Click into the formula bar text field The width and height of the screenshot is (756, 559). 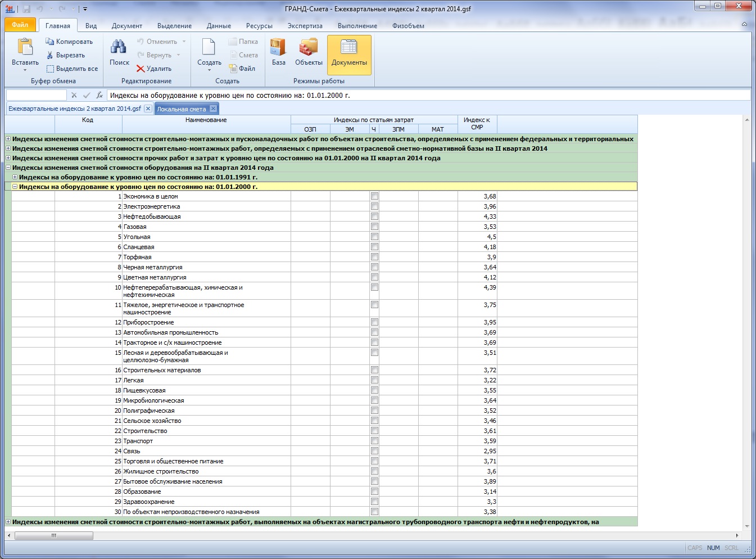(x=427, y=96)
